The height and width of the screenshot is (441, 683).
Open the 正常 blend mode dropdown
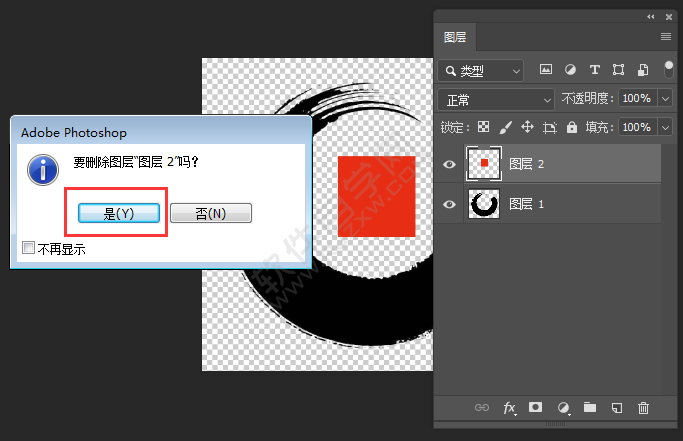496,100
